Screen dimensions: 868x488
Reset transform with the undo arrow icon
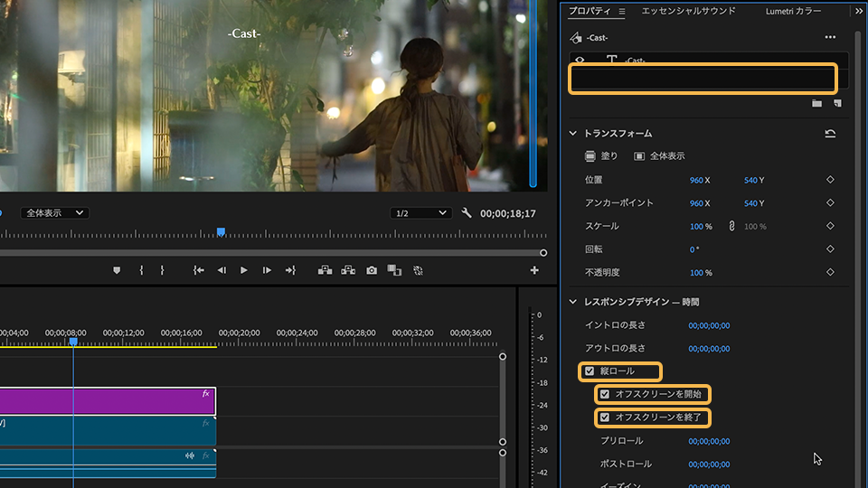tap(830, 134)
